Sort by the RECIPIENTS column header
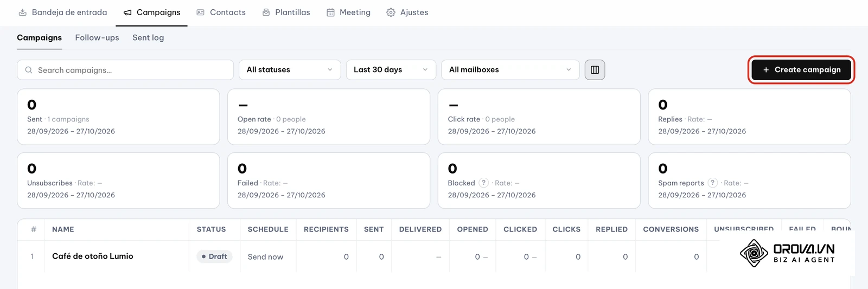The height and width of the screenshot is (289, 868). coord(326,229)
